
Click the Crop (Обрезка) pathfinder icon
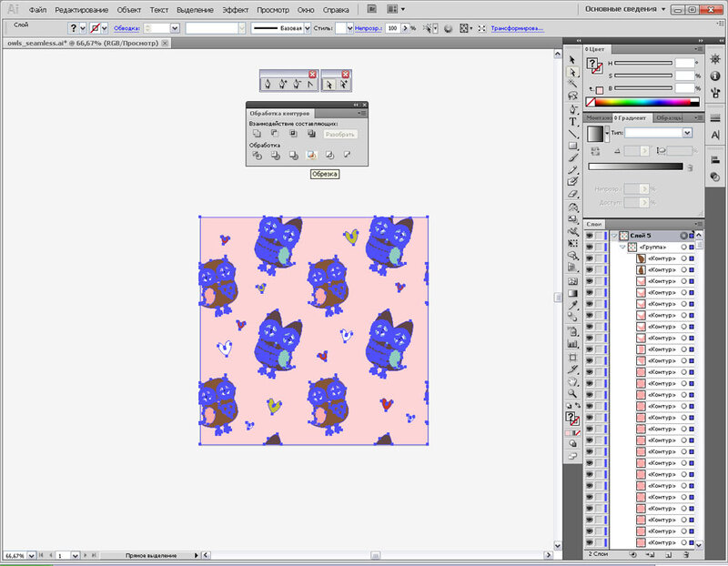point(312,155)
